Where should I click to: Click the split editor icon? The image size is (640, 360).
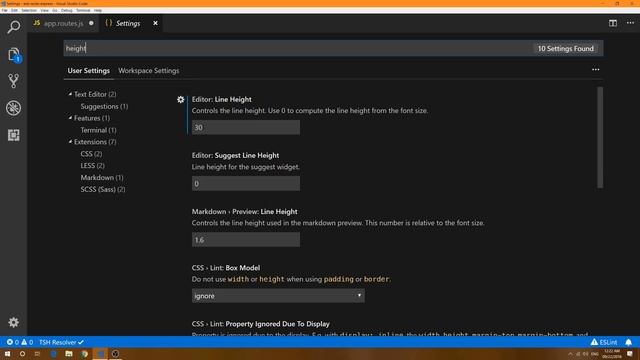613,23
